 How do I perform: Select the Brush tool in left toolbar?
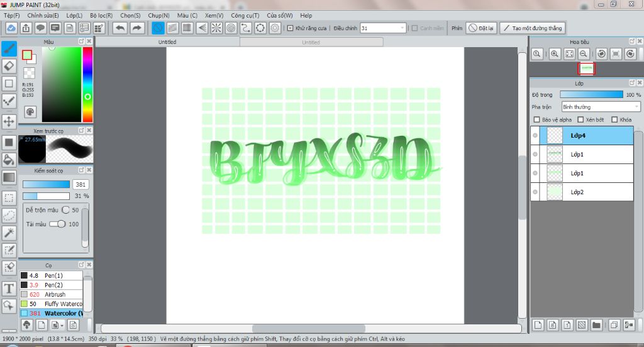click(x=9, y=48)
